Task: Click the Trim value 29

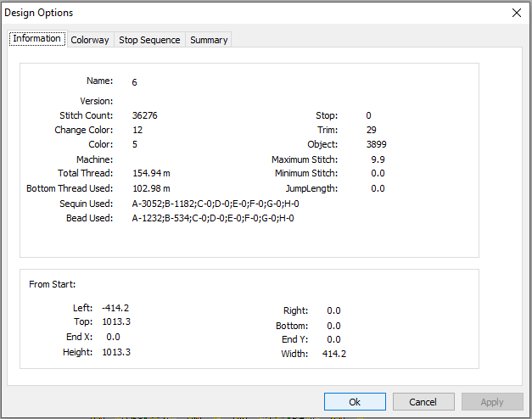Action: 371,130
